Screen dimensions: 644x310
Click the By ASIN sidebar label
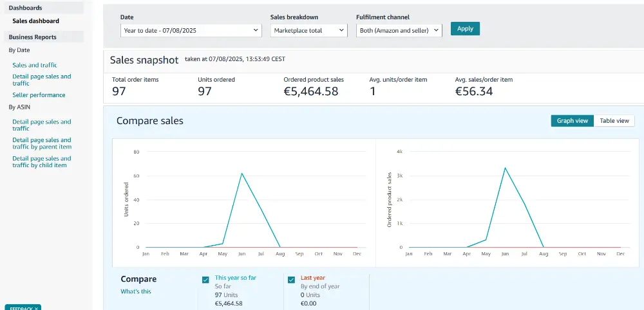click(19, 107)
